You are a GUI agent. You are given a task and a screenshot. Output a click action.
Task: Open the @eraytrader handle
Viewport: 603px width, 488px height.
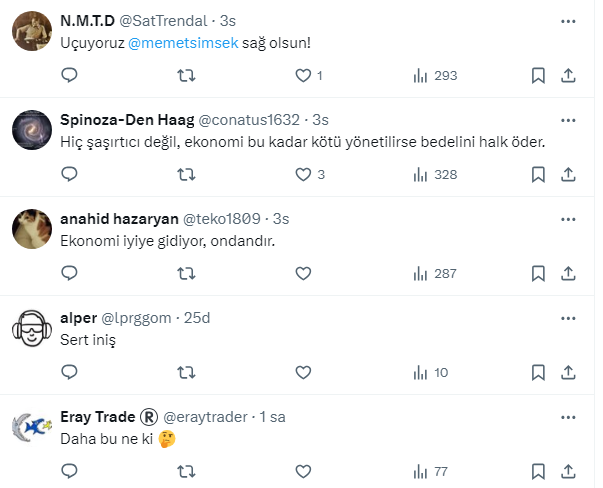coord(204,416)
